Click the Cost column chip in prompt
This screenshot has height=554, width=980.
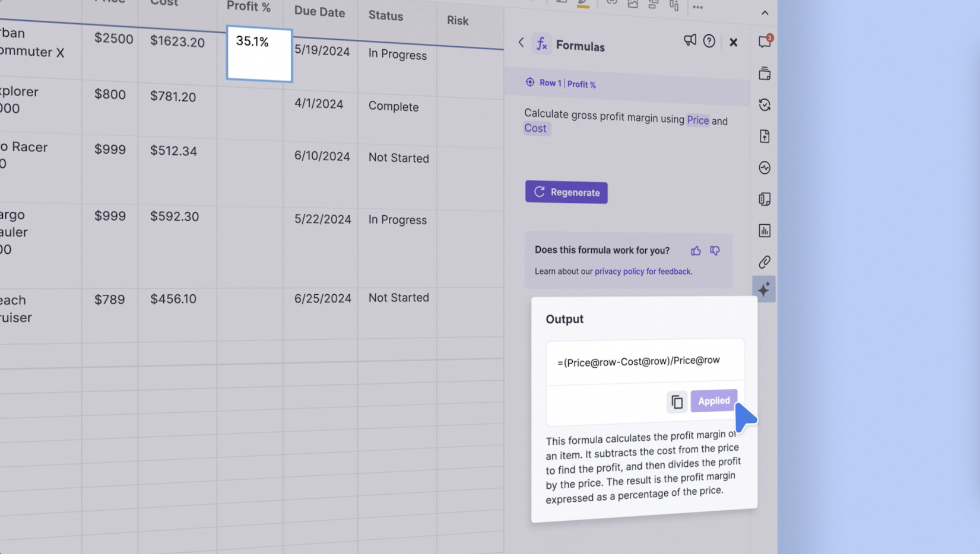pos(537,128)
